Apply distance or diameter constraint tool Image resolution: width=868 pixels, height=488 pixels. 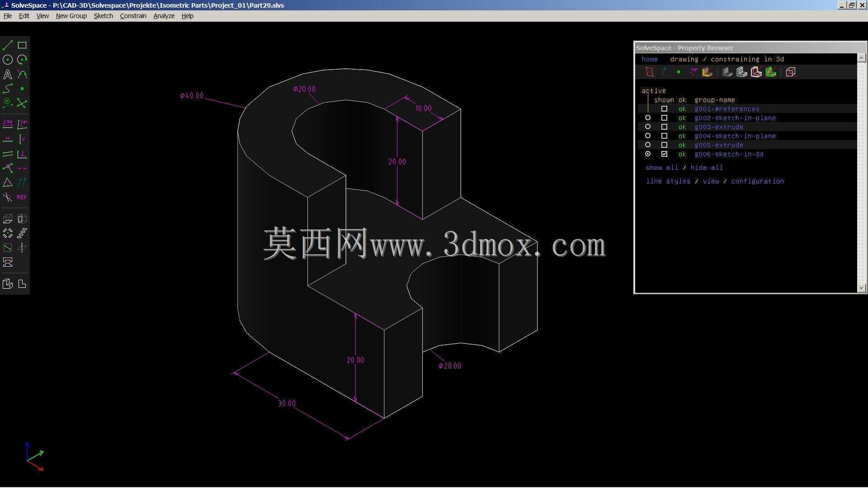pyautogui.click(x=8, y=124)
